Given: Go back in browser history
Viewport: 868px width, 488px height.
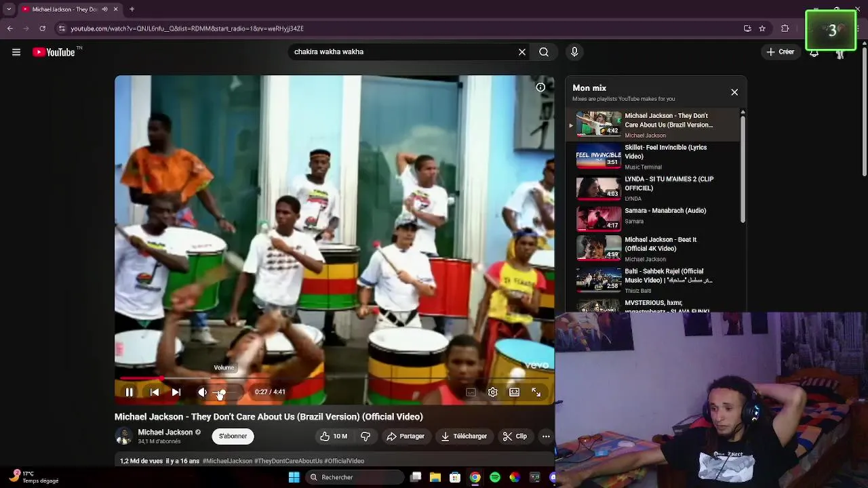Looking at the screenshot, I should tap(9, 28).
